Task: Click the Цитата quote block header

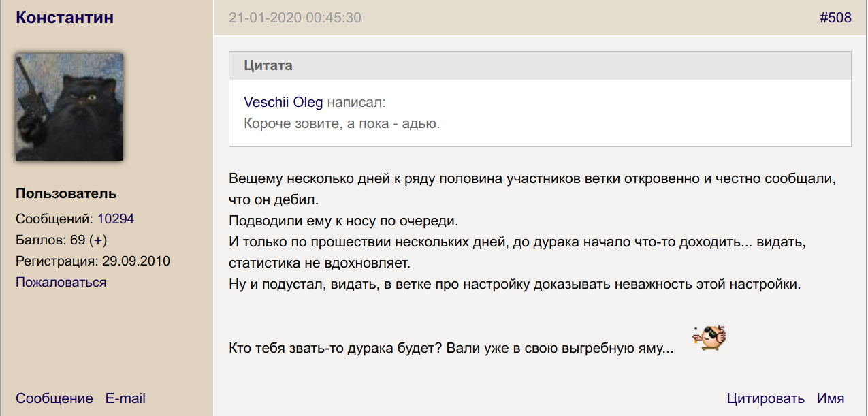Action: [x=268, y=66]
